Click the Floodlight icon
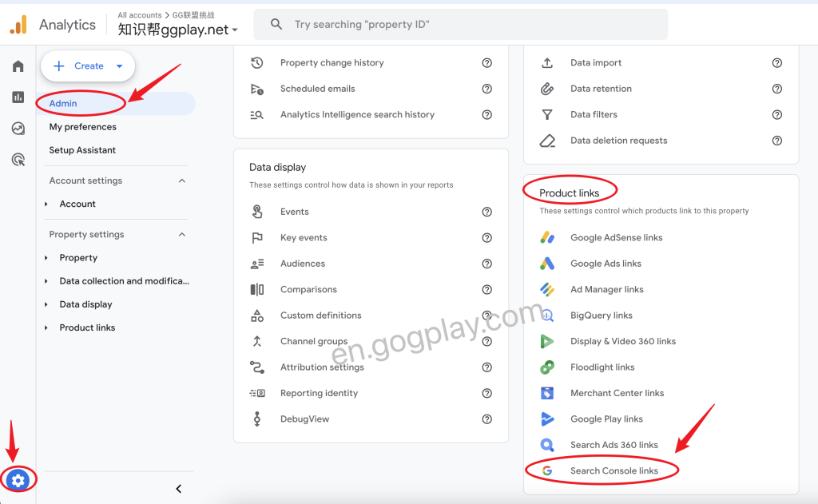Viewport: 818px width, 504px height. coord(547,367)
